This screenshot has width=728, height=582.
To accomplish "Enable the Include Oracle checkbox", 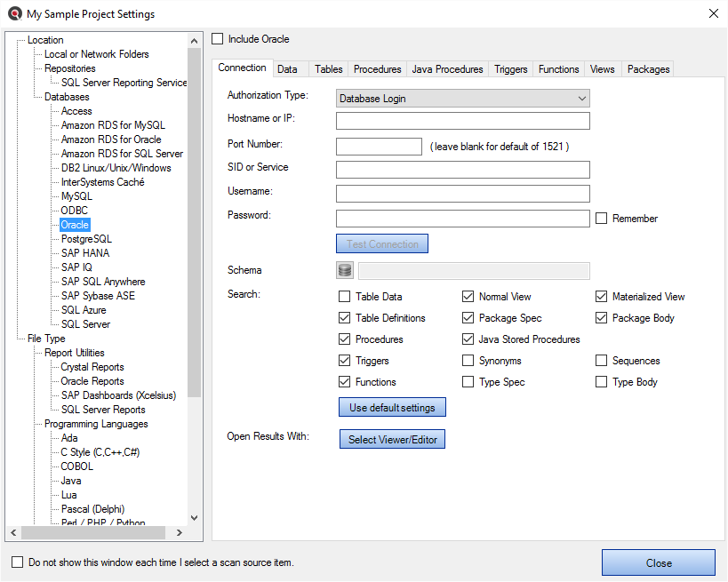I will coord(217,38).
